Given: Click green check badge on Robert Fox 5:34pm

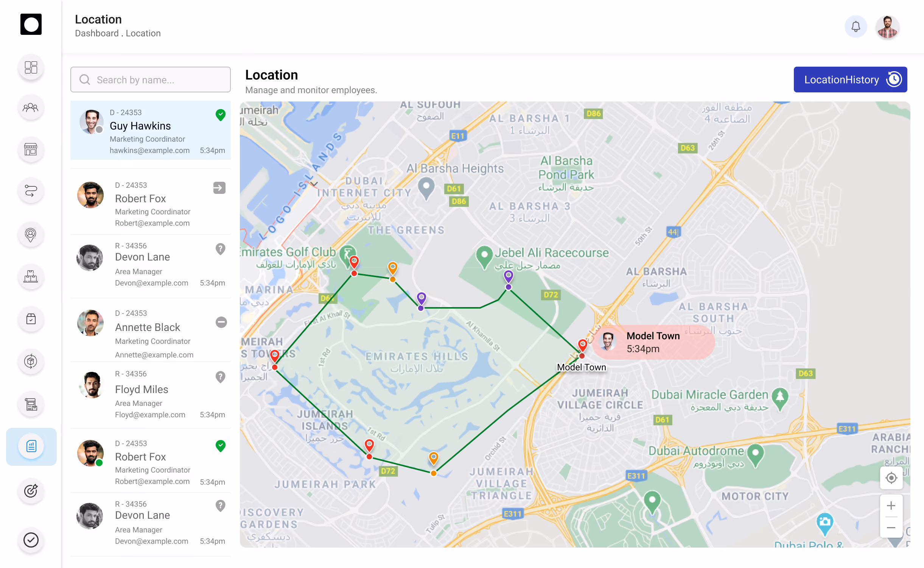Looking at the screenshot, I should click(221, 446).
